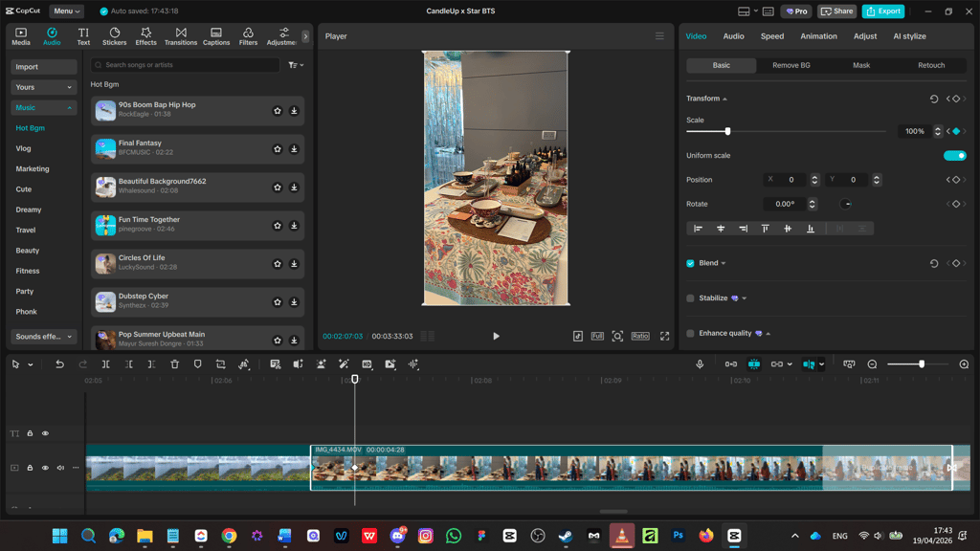Open the Transitions panel
The image size is (980, 551).
(181, 36)
